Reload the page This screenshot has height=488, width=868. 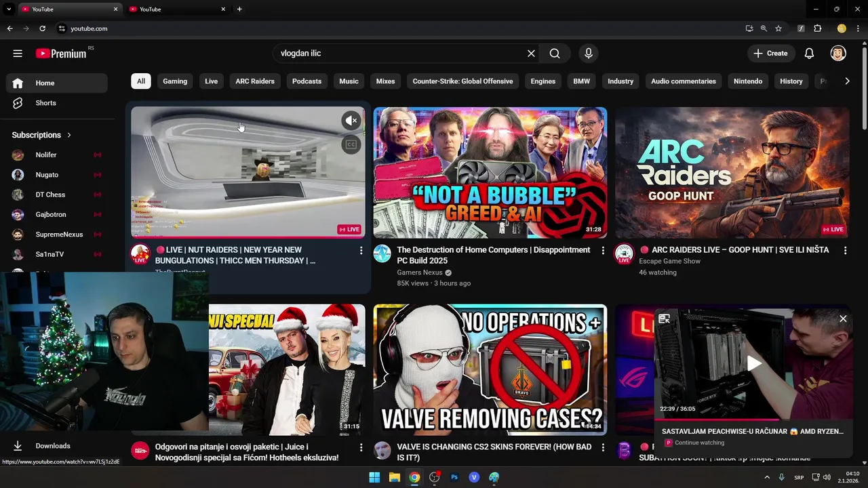42,28
